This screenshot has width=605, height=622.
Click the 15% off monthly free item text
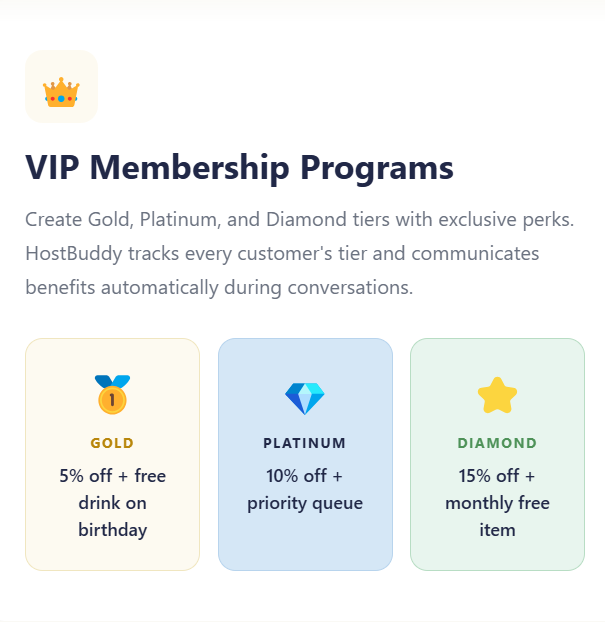497,502
